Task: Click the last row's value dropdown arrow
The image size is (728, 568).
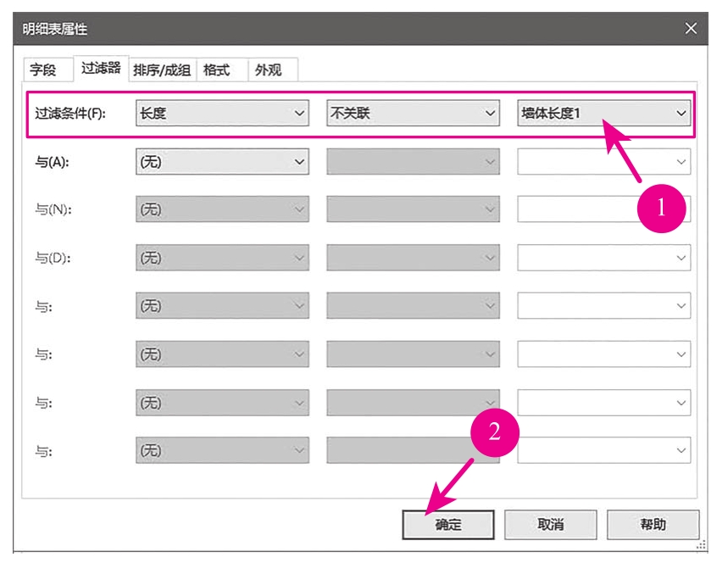Action: tap(681, 452)
